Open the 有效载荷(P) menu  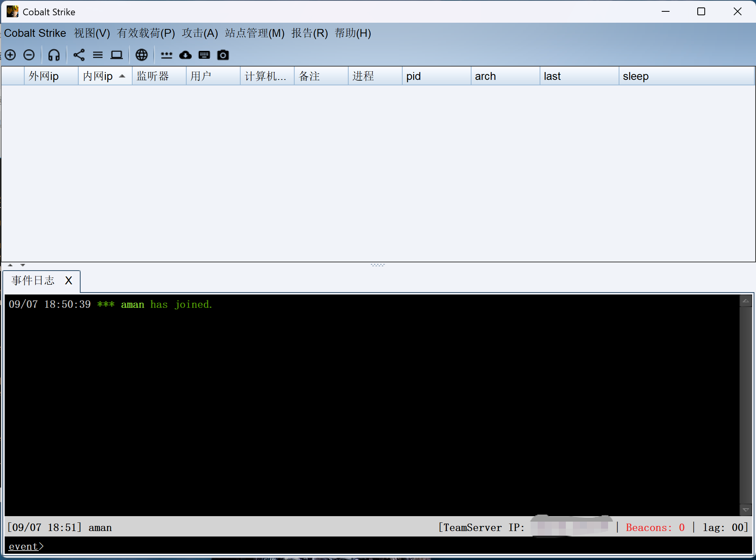point(146,33)
